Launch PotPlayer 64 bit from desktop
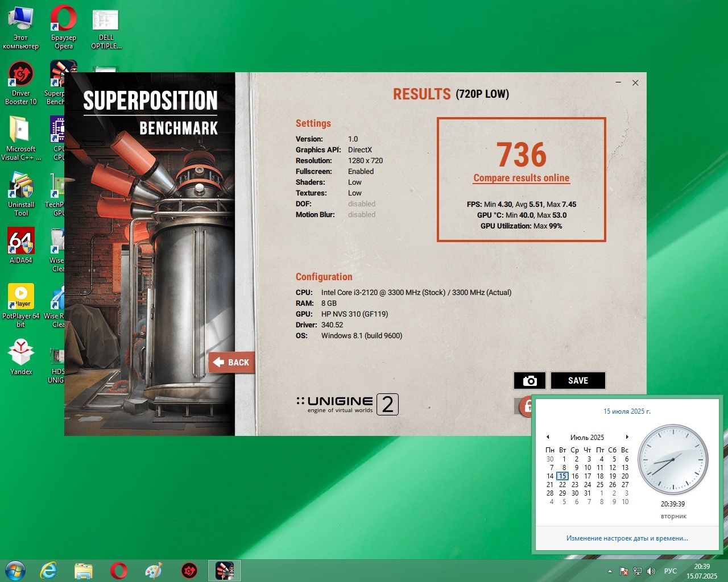Image resolution: width=728 pixels, height=582 pixels. tap(20, 306)
